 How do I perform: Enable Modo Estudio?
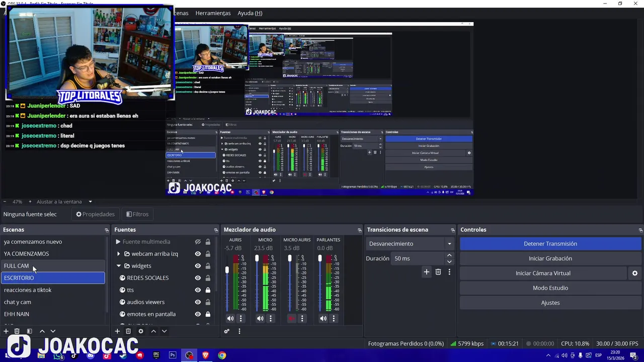tap(550, 288)
